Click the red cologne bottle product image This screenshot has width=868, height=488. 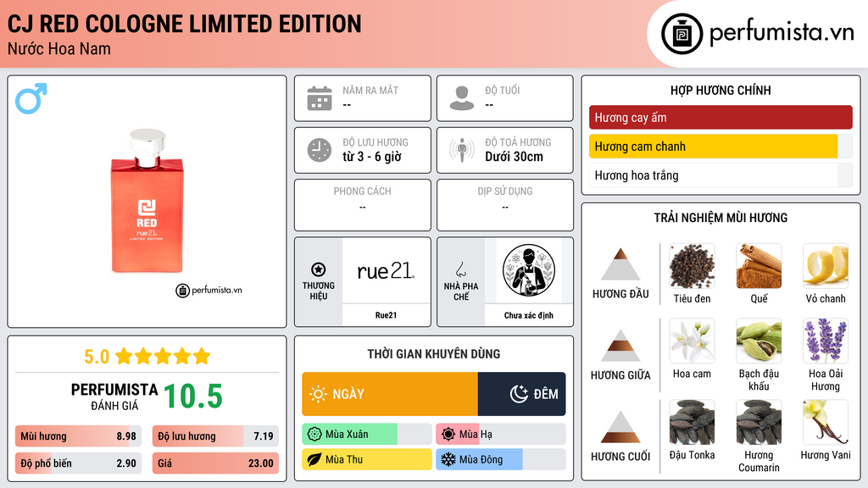tap(147, 201)
